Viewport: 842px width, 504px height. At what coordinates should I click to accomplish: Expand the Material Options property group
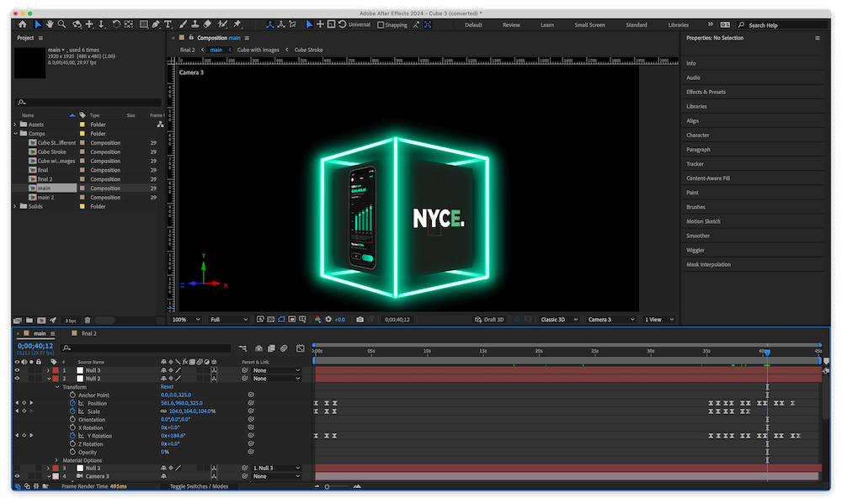click(x=57, y=460)
